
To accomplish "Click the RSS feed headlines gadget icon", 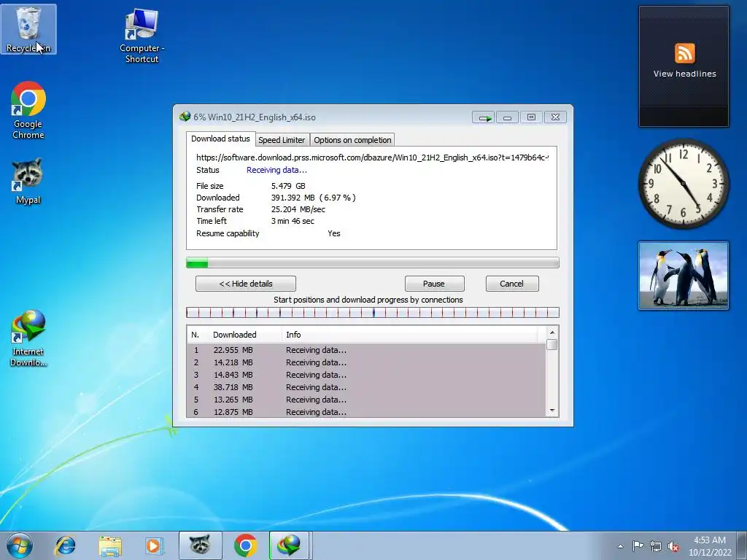I will pyautogui.click(x=684, y=52).
